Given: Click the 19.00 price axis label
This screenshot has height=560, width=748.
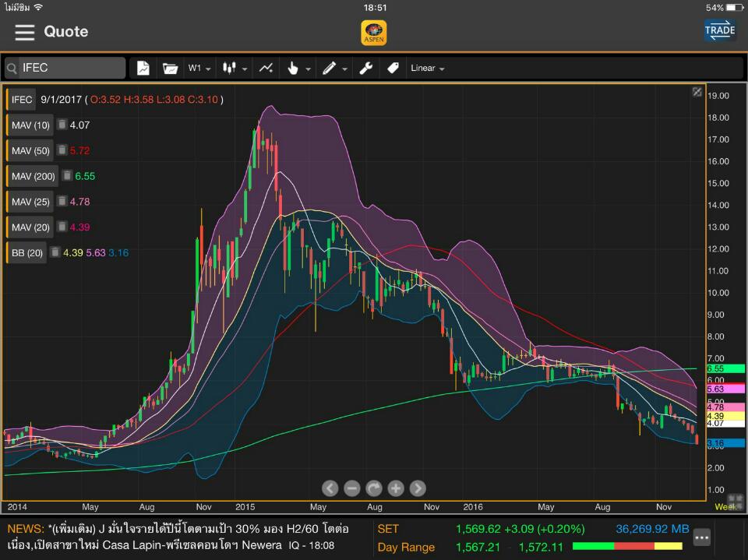Looking at the screenshot, I should [x=718, y=95].
